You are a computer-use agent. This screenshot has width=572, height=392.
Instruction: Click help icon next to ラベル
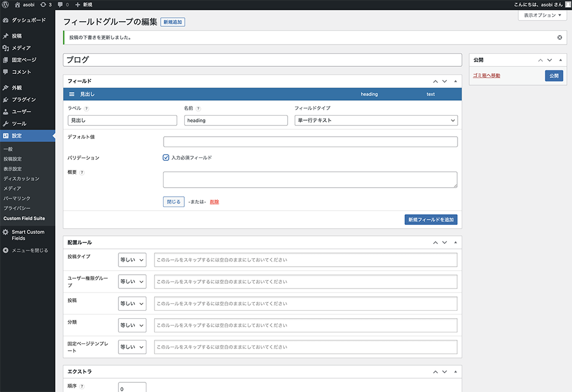pyautogui.click(x=86, y=108)
